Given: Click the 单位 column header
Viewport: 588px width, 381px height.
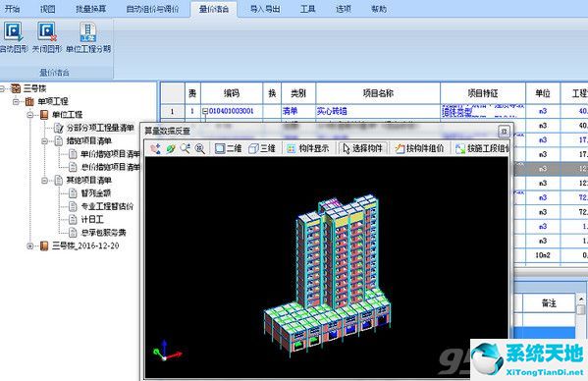Looking at the screenshot, I should (543, 93).
